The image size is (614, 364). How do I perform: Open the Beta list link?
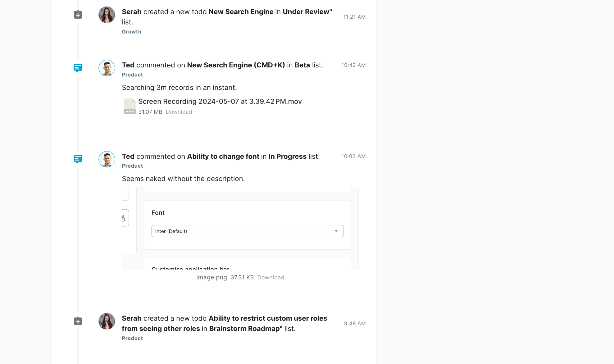pyautogui.click(x=302, y=65)
